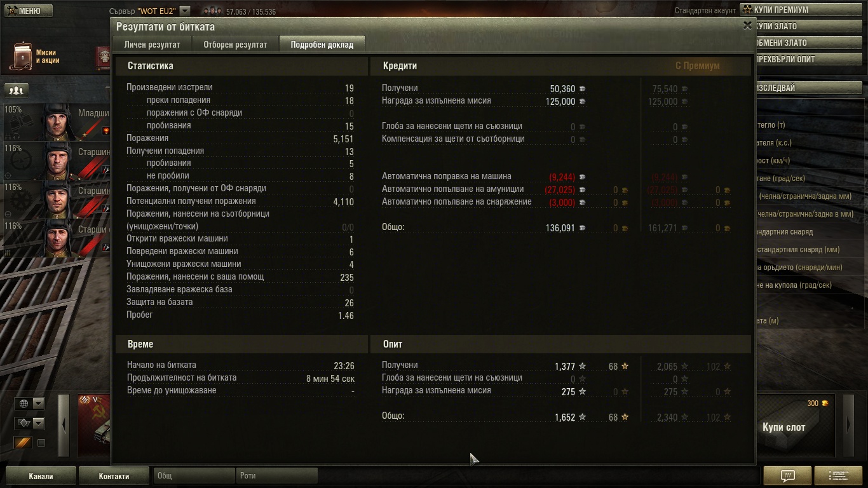Open the Канали button
The height and width of the screenshot is (488, 868).
coord(41,476)
